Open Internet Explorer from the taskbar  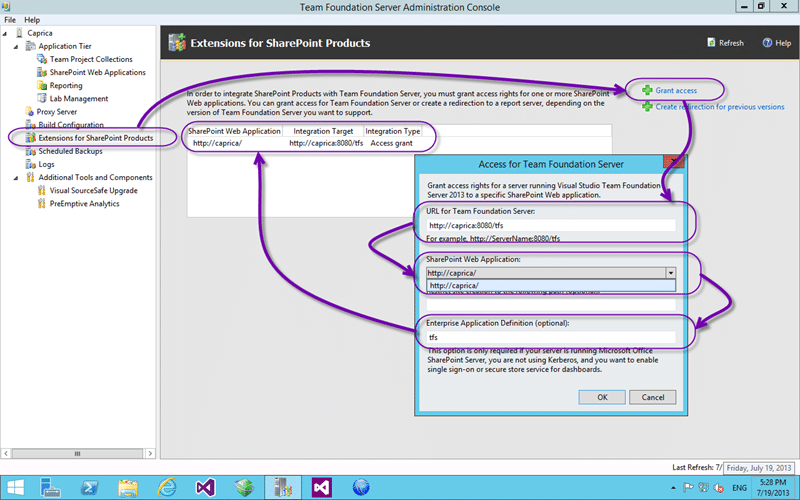pos(167,488)
